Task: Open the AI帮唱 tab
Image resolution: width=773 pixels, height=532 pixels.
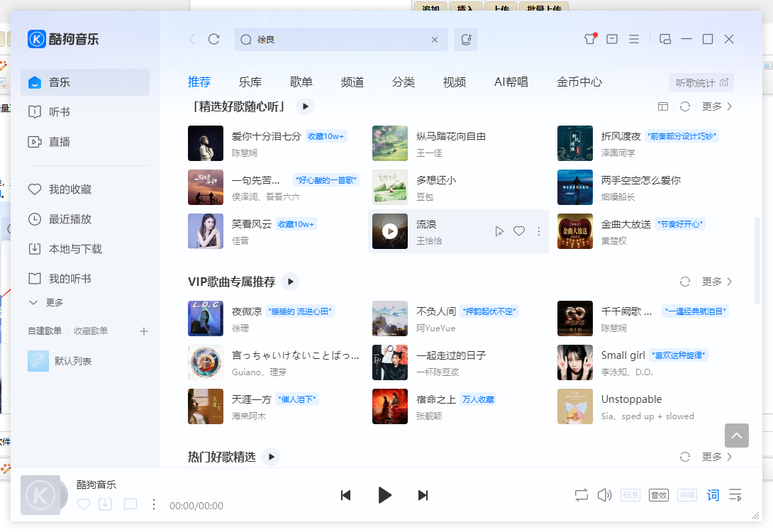Action: tap(511, 82)
